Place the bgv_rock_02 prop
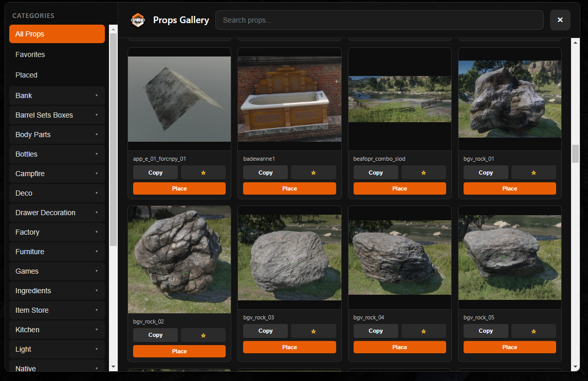Image resolution: width=588 pixels, height=381 pixels. click(x=179, y=351)
